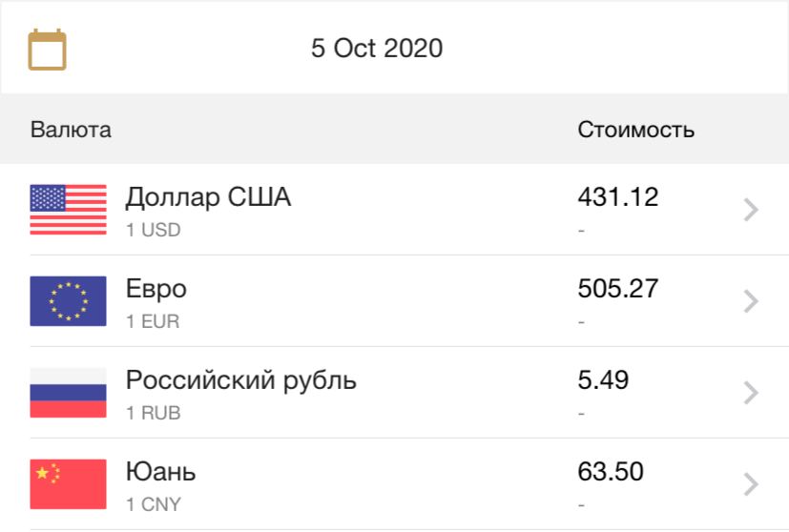Select the 63.50 CNY rate value
The height and width of the screenshot is (532, 789).
[611, 472]
